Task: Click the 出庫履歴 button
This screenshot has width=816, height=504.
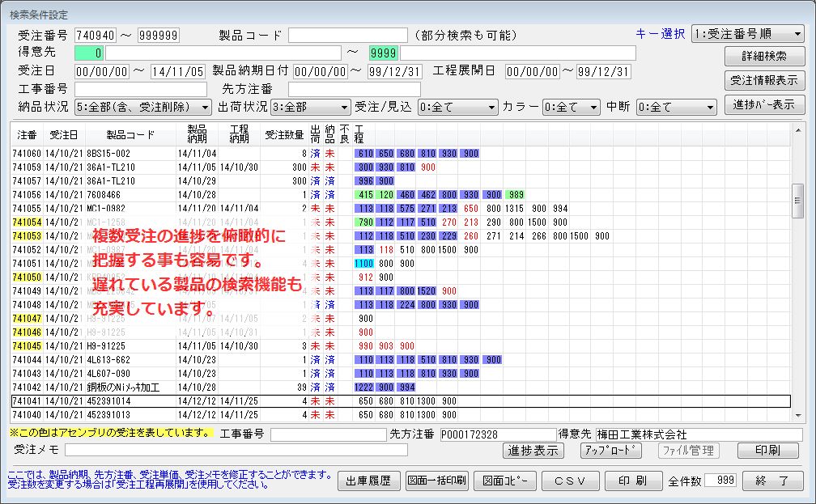Action: click(x=368, y=481)
